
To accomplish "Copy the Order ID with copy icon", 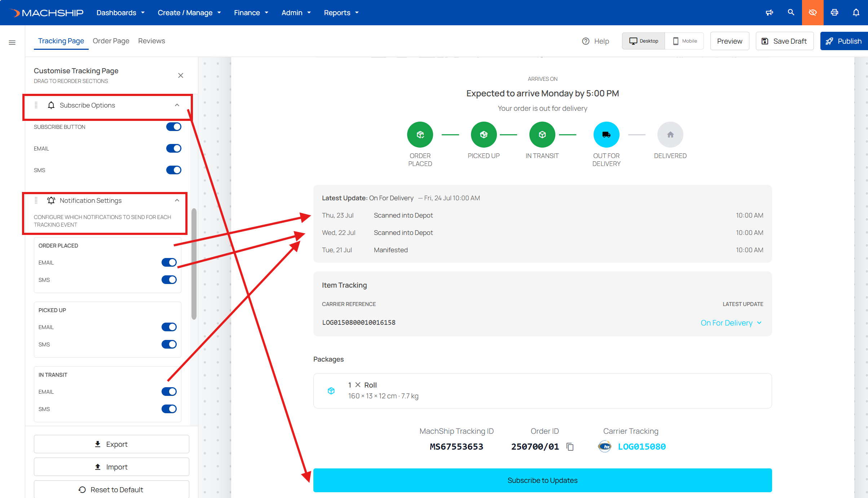I will click(x=570, y=447).
